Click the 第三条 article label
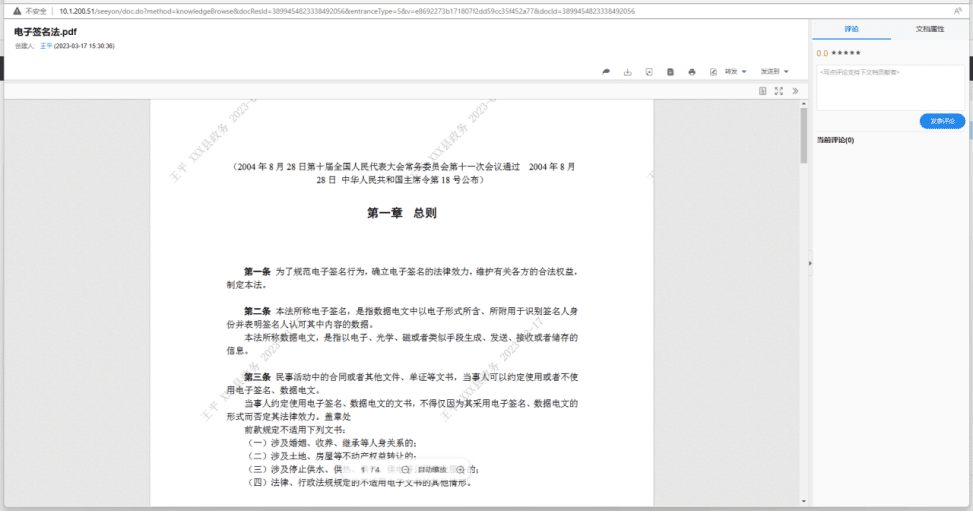This screenshot has width=973, height=512. click(x=257, y=377)
